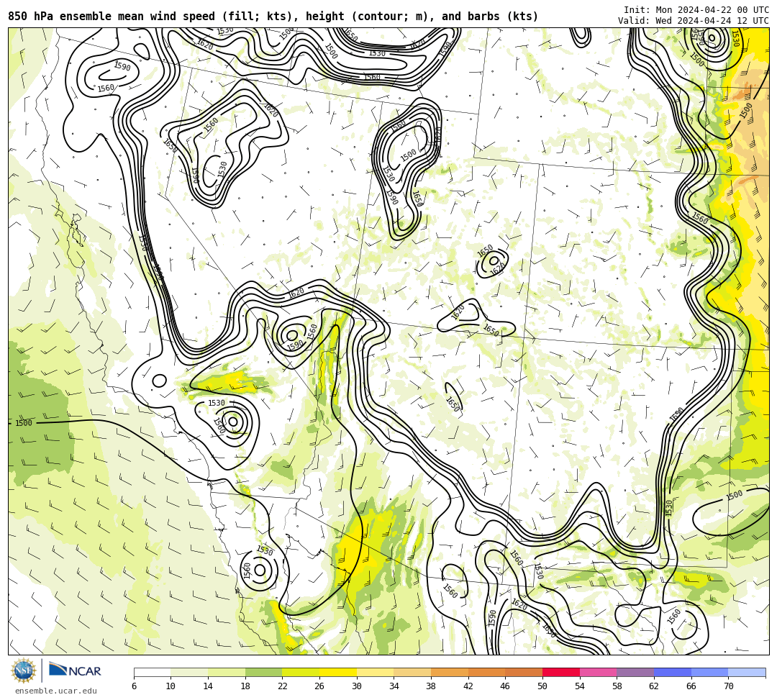
Task: Pick the lightest blue above-70 kts swatch
Action: [x=747, y=672]
